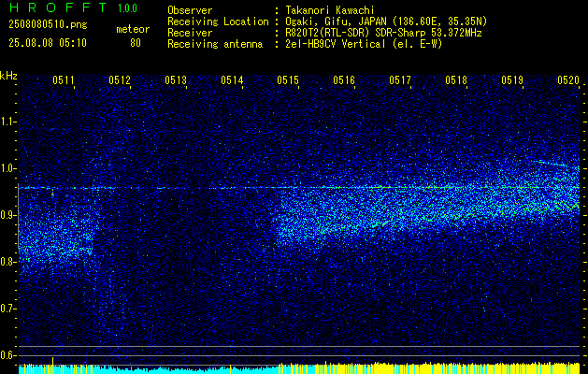The height and width of the screenshot is (374, 588).
Task: Click time marker 0515
Action: 288,79
